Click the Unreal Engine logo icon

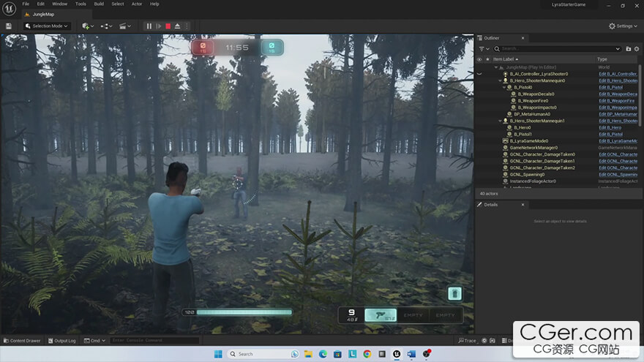pyautogui.click(x=9, y=8)
